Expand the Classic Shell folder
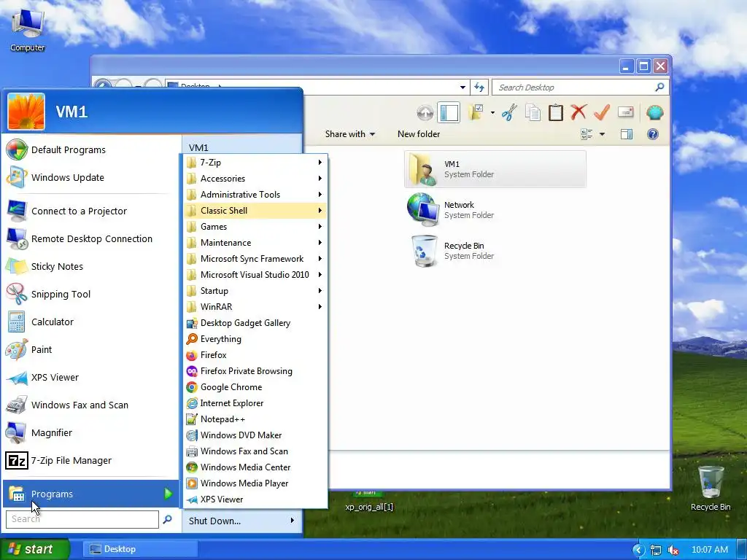Viewport: 747px width, 560px height. click(x=255, y=211)
